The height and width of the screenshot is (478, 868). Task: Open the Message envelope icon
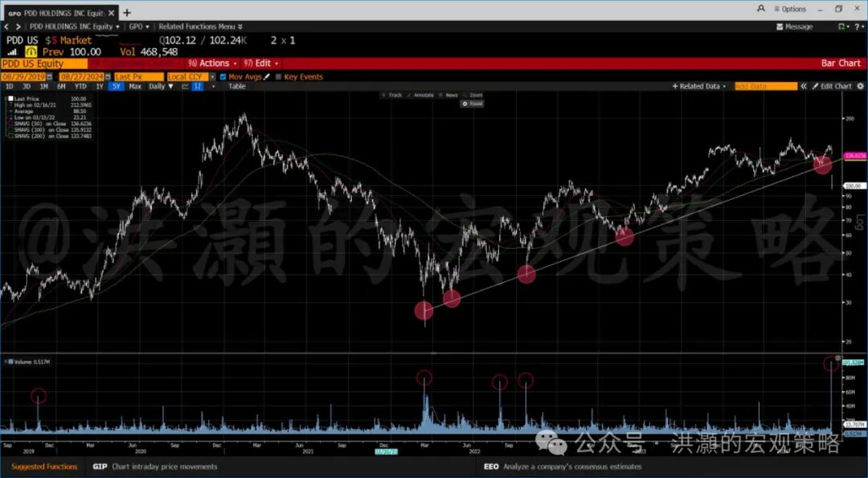tap(780, 27)
